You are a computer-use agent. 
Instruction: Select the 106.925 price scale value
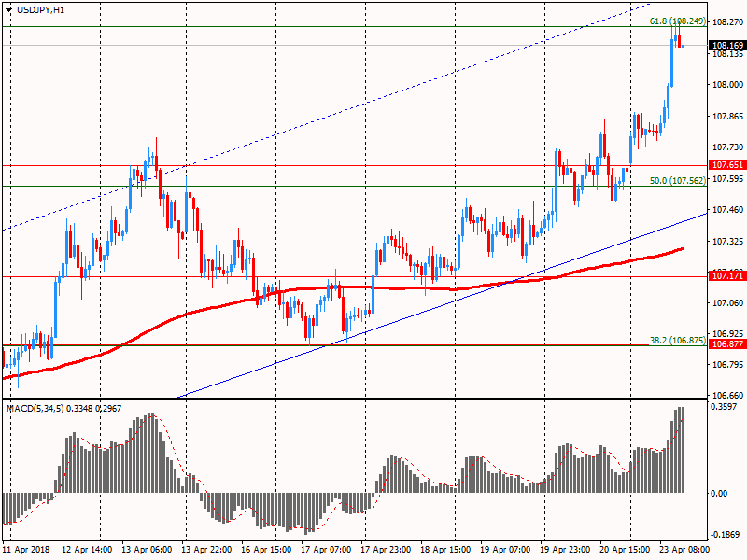click(x=727, y=333)
